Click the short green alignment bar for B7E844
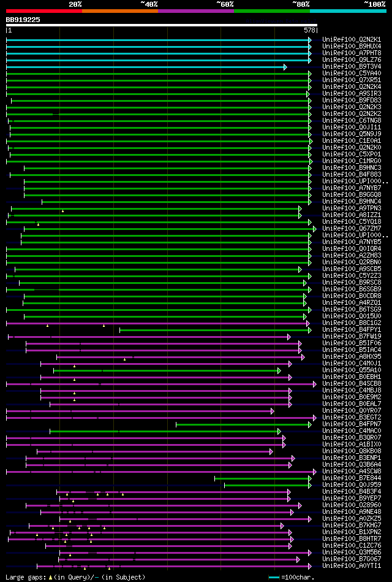 [x=262, y=478]
